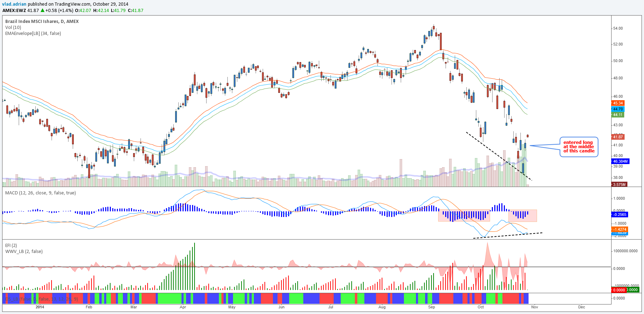Click the O:42.07 open value
The width and height of the screenshot is (644, 314).
click(x=83, y=11)
